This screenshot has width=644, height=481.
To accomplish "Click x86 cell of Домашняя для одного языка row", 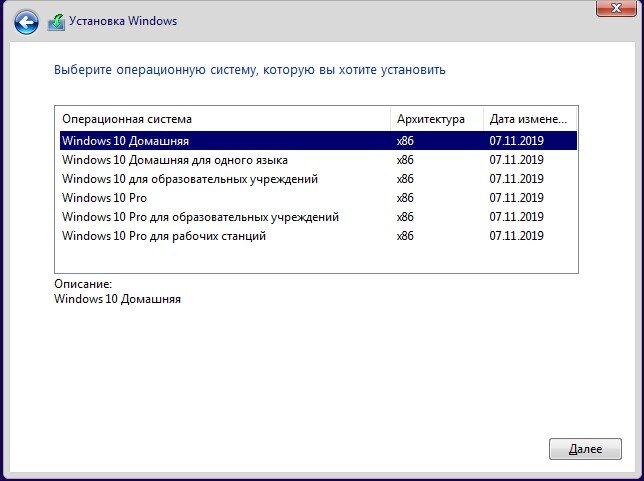I will pos(405,160).
